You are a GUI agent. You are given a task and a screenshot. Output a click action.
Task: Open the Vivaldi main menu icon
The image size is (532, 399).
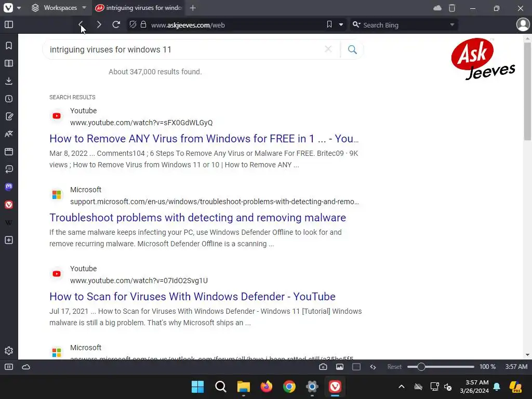[x=8, y=7]
